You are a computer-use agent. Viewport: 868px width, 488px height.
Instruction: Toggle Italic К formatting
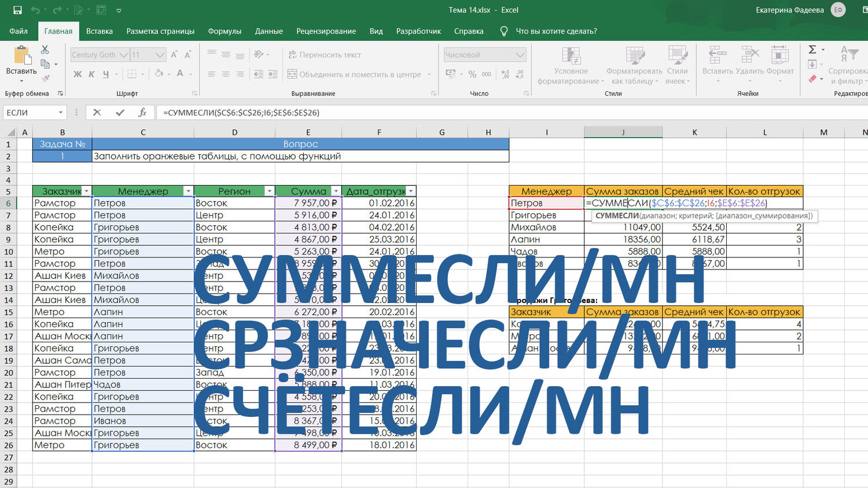[91, 74]
